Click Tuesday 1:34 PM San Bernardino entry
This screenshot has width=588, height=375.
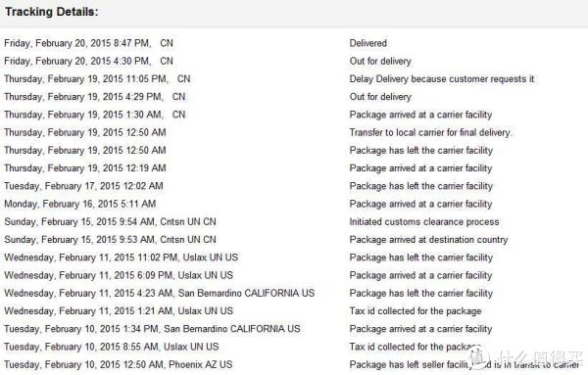[x=152, y=329]
